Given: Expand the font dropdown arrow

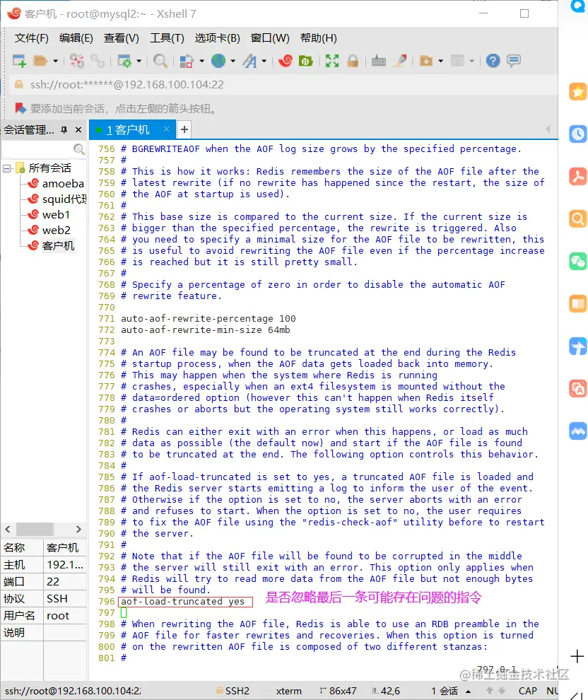Looking at the screenshot, I should (x=264, y=61).
